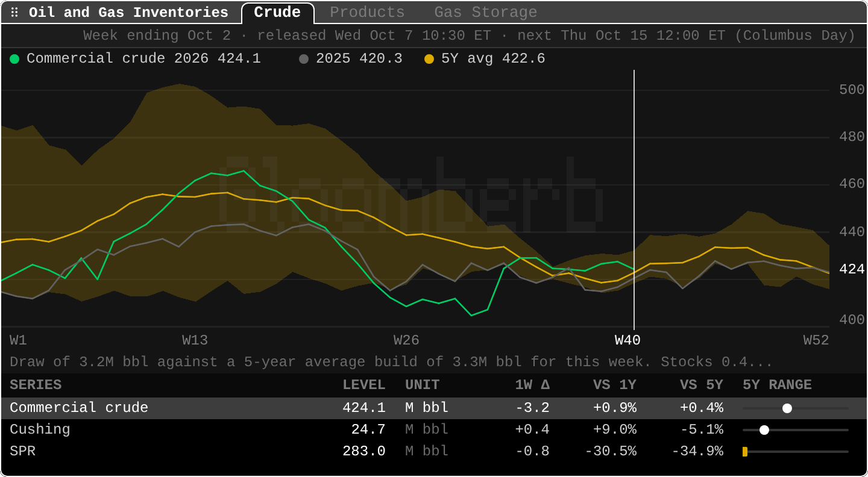
Task: Sort by the SERIES column header
Action: tap(36, 385)
